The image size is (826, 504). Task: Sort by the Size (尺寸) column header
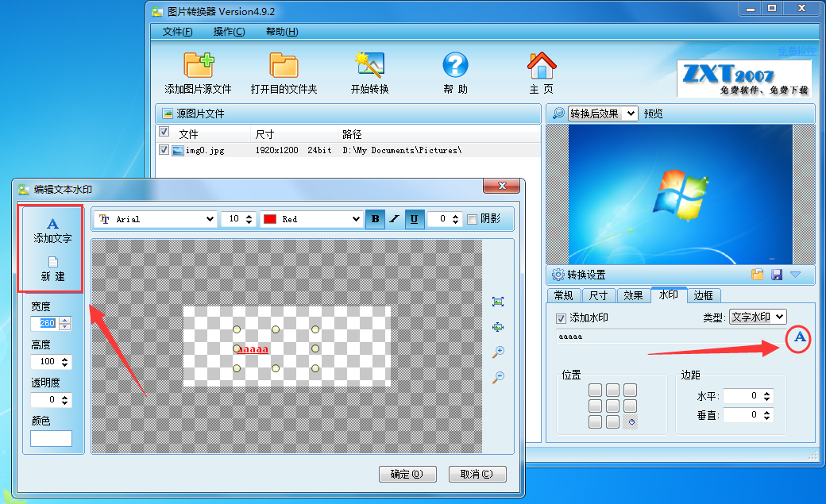coord(293,134)
